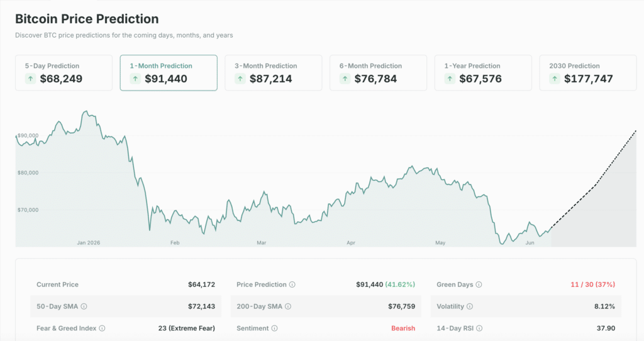
Task: Click the Apr chart axis label
Action: coord(351,242)
